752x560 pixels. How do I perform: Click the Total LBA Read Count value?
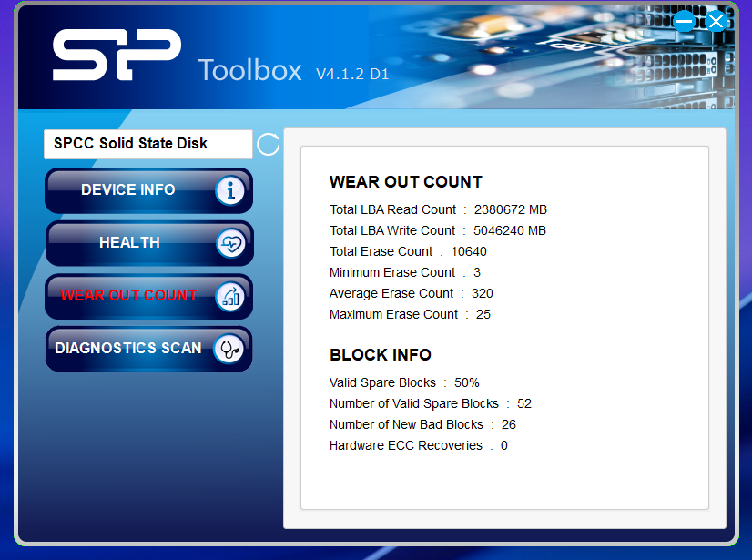(510, 209)
